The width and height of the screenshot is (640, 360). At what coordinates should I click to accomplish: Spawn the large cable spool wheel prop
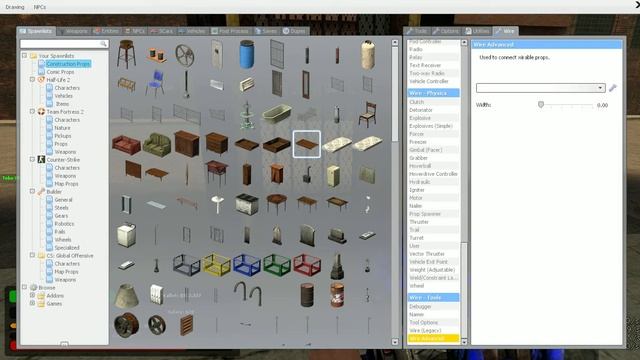click(x=126, y=325)
